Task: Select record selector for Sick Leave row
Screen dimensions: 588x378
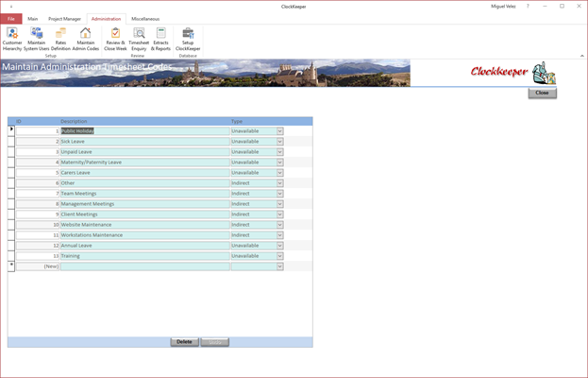Action: pos(11,142)
